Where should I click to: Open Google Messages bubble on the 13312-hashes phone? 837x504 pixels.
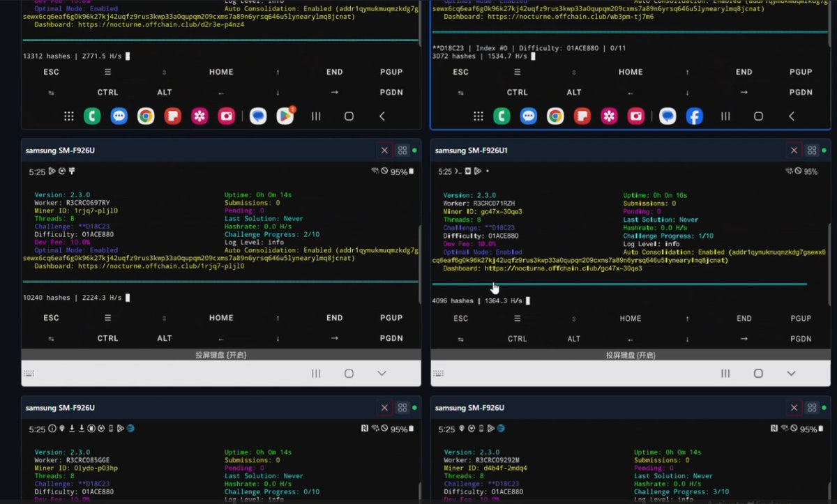258,116
